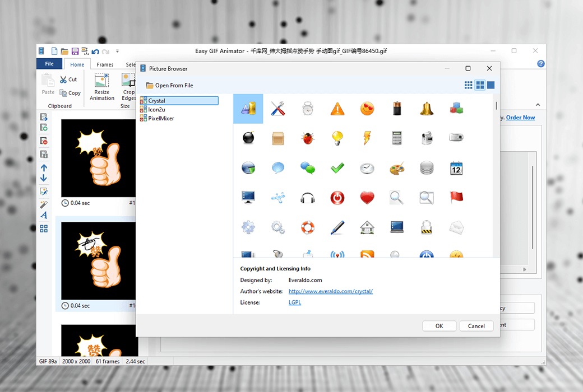Select frame 1 thumbnail in the frame list
The width and height of the screenshot is (583, 392).
[98, 158]
